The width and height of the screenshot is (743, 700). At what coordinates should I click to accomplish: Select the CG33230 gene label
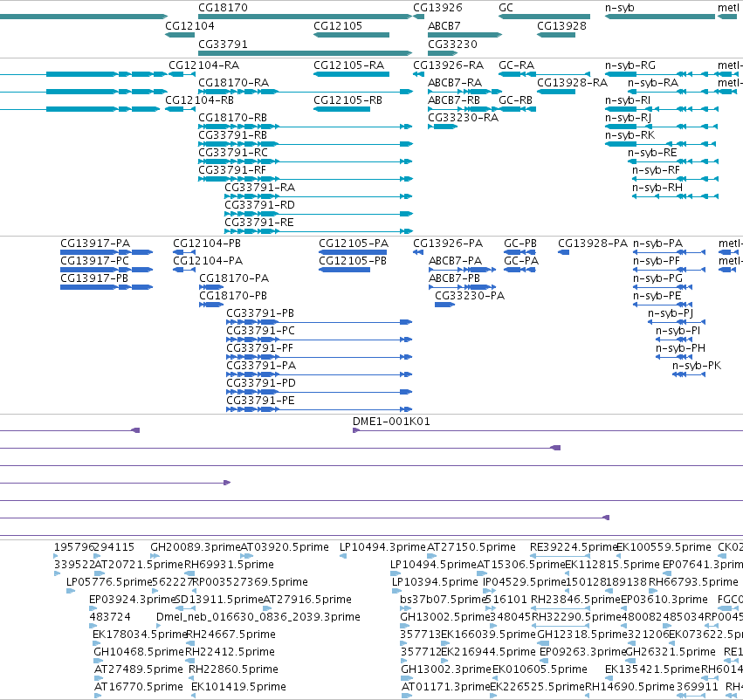(x=452, y=45)
